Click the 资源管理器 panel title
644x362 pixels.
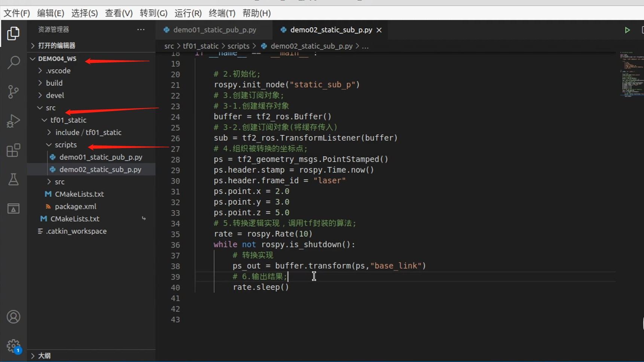54,29
